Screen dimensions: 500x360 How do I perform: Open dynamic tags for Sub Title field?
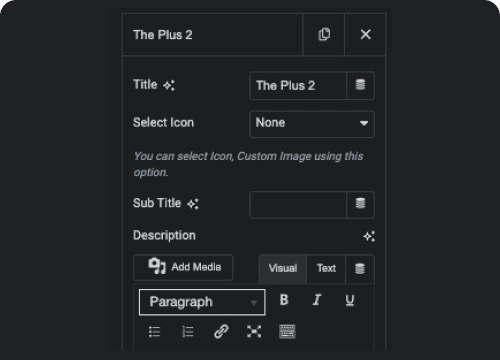(360, 204)
